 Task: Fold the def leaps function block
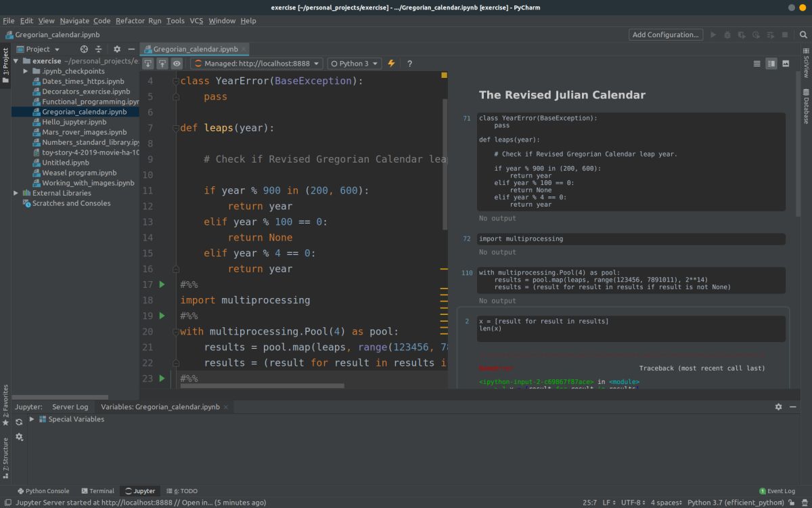tap(176, 128)
